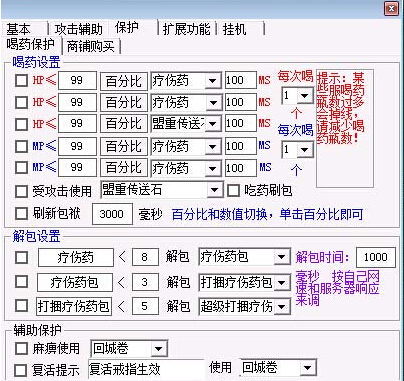Click 百分比 button in the first HP row

pyautogui.click(x=124, y=81)
